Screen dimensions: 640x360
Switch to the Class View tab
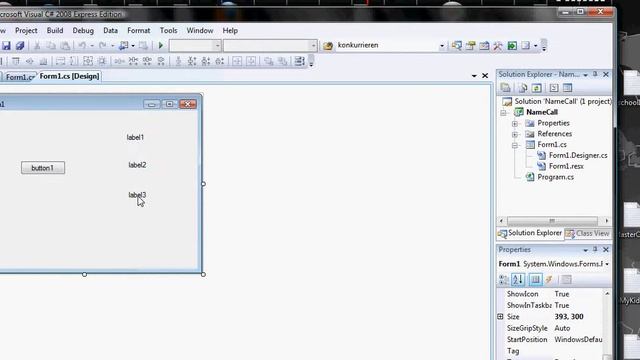pos(588,233)
